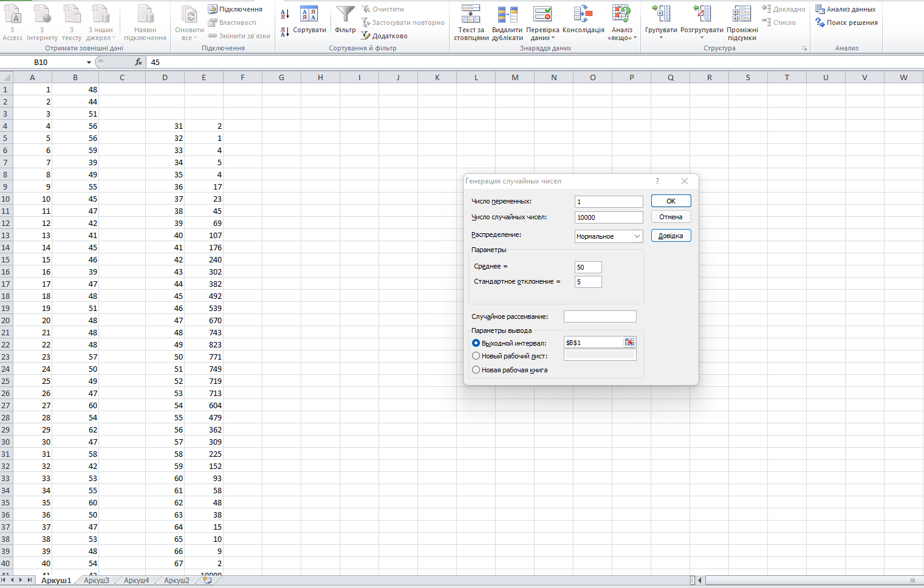Click Видалити дублікати icon
Image resolution: width=924 pixels, height=588 pixels.
507,15
